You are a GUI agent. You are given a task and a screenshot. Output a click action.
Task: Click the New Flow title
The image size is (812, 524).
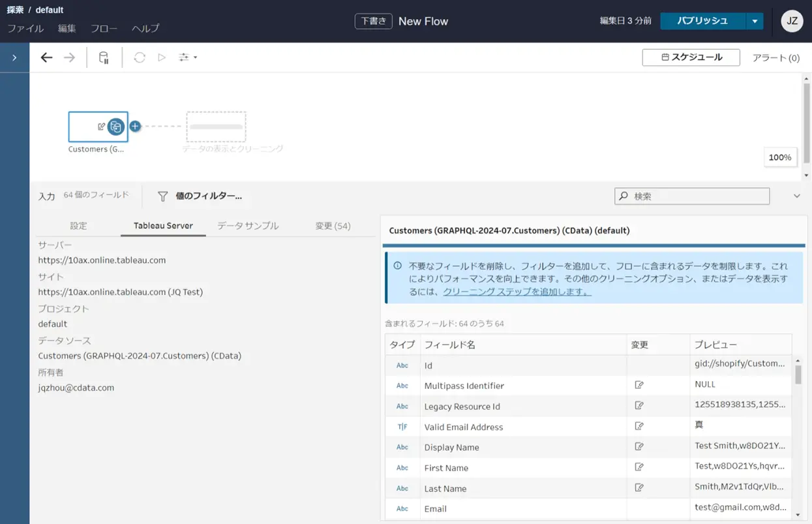423,21
